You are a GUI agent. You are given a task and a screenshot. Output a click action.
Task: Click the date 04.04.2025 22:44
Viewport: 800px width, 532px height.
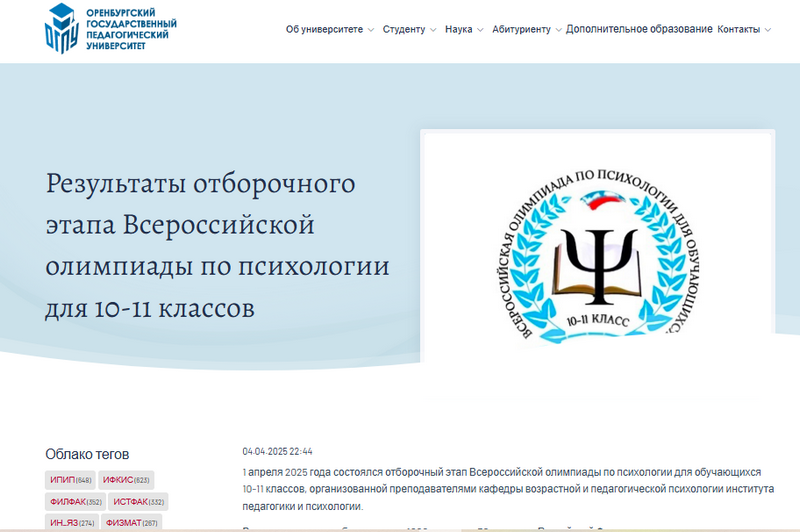277,451
